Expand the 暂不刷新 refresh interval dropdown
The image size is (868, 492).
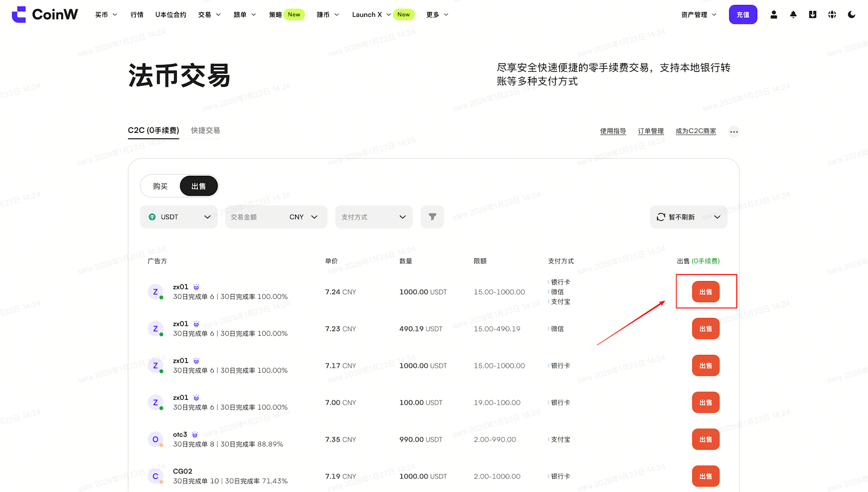[688, 217]
